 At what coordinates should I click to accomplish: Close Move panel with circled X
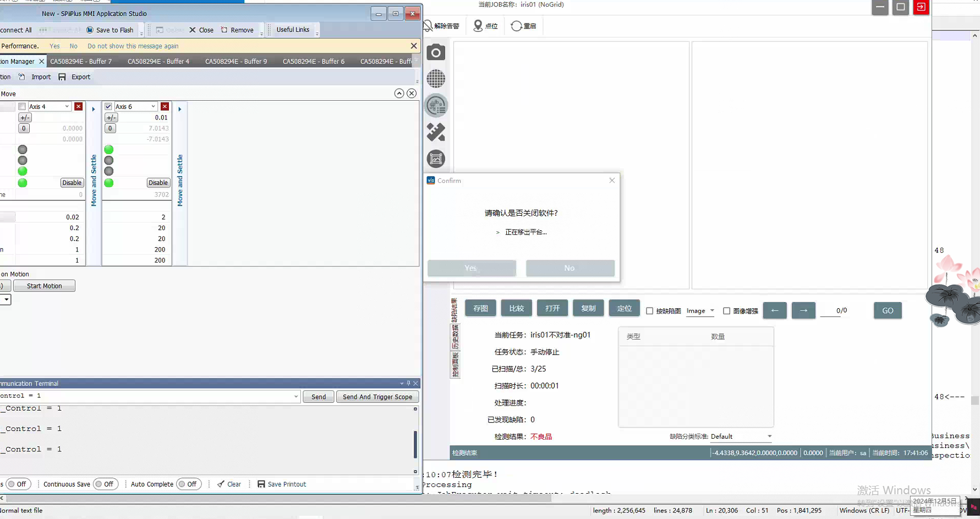click(412, 94)
